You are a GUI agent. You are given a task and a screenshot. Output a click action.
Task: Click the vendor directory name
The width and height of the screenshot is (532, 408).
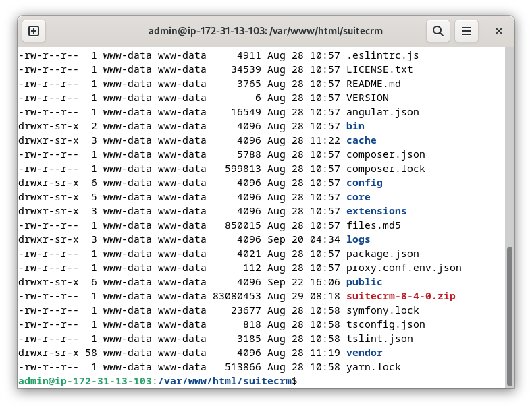pyautogui.click(x=364, y=353)
